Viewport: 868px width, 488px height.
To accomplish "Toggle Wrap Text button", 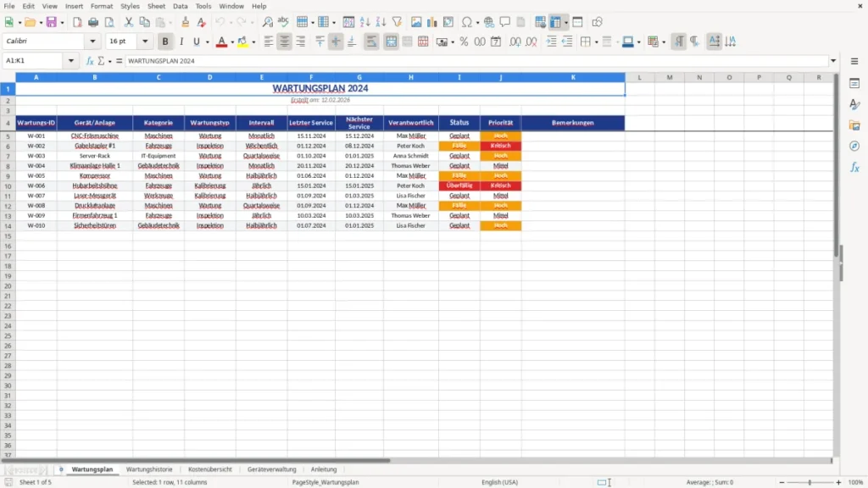I will [x=371, y=42].
